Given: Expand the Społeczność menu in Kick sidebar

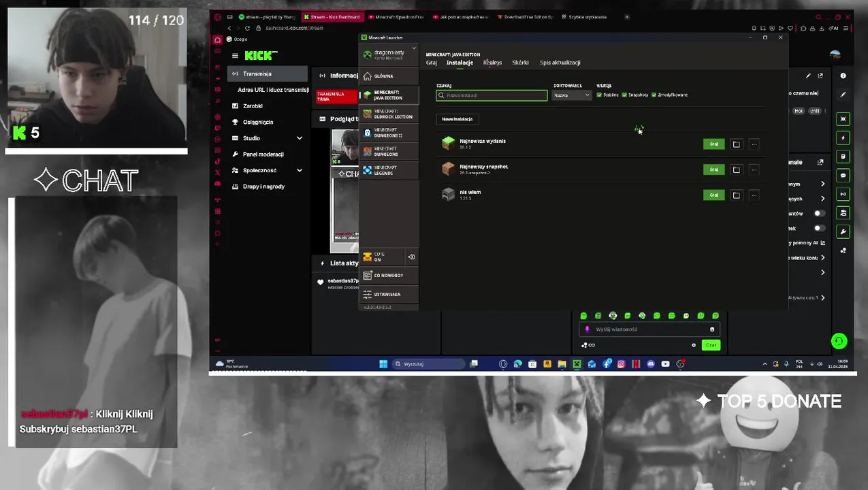Looking at the screenshot, I should click(299, 170).
